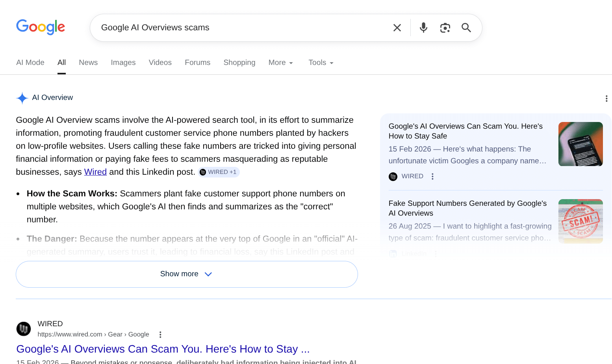Screen dimensions: 612x364
Task: Select AI Mode from search options
Action: [x=30, y=63]
